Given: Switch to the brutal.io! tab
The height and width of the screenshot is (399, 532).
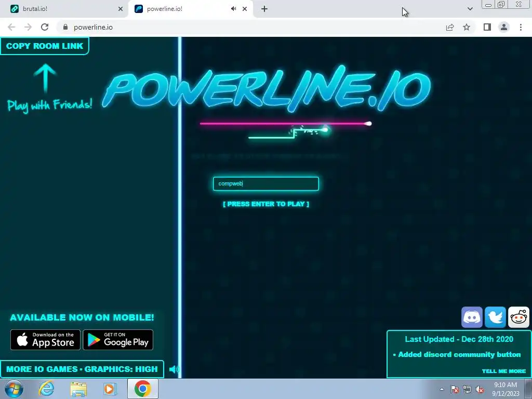Looking at the screenshot, I should 64,9.
